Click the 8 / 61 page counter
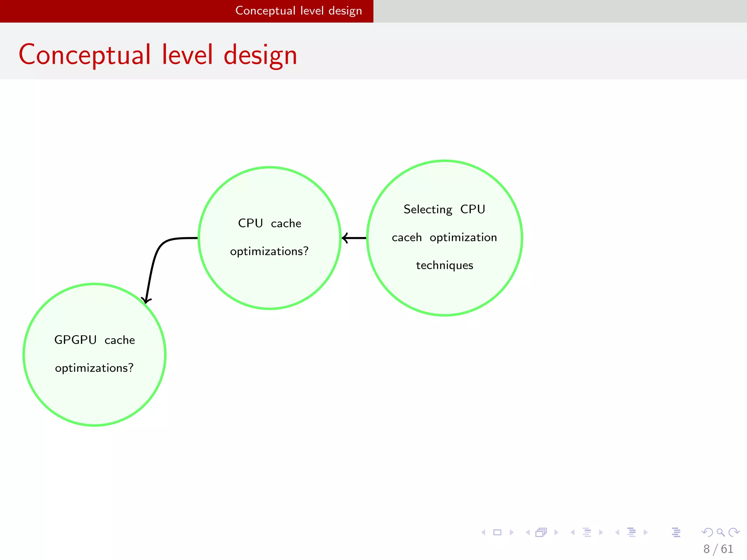This screenshot has height=560, width=747. pos(718,549)
